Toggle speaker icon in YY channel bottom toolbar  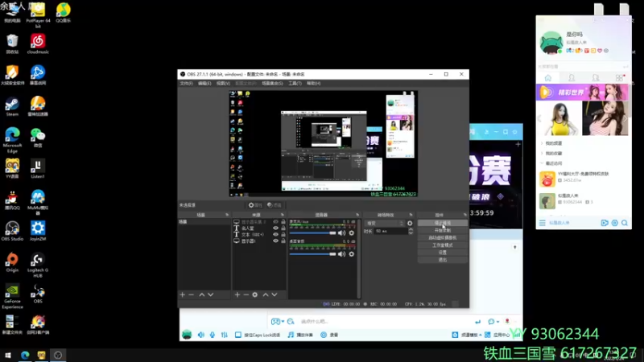tap(200, 335)
